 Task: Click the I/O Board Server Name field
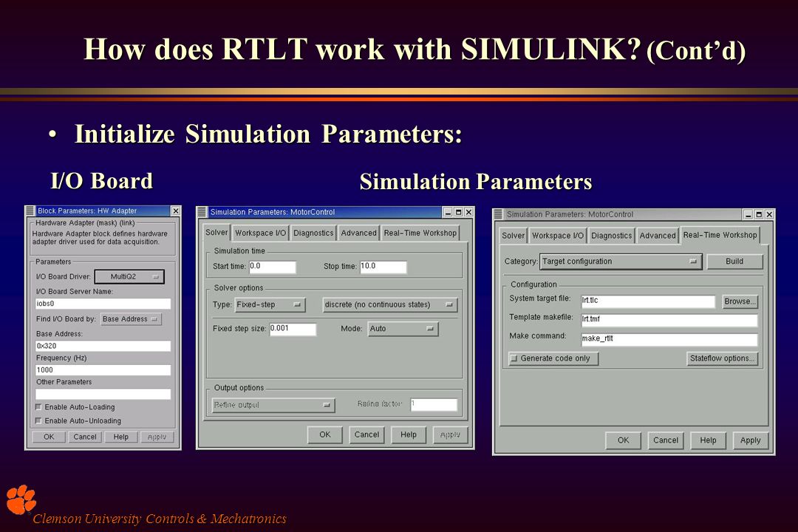pyautogui.click(x=103, y=304)
